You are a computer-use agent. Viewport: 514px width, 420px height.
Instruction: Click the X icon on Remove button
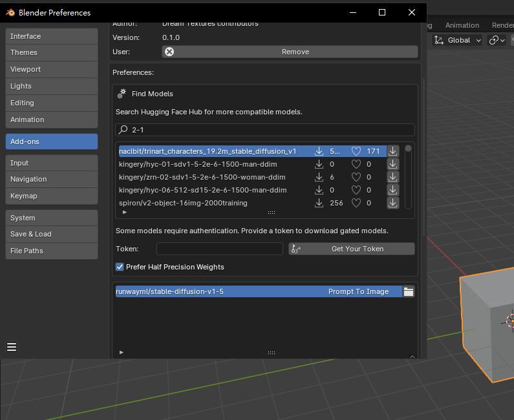[169, 52]
